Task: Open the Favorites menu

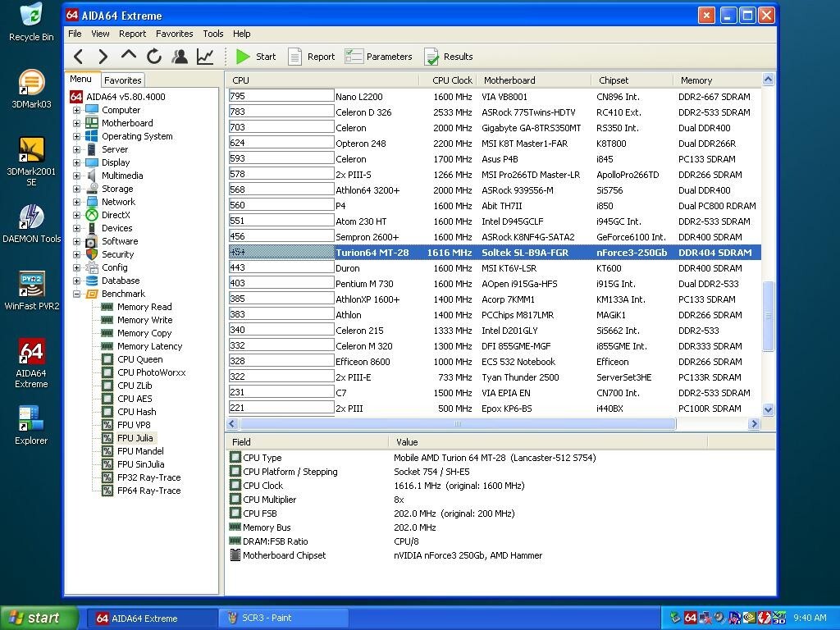Action: coord(174,34)
